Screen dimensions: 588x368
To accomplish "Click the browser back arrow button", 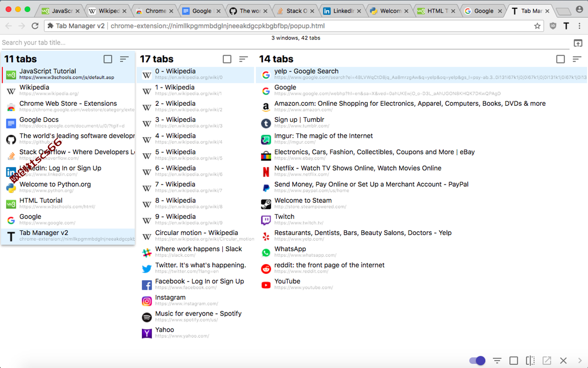I will (x=8, y=26).
